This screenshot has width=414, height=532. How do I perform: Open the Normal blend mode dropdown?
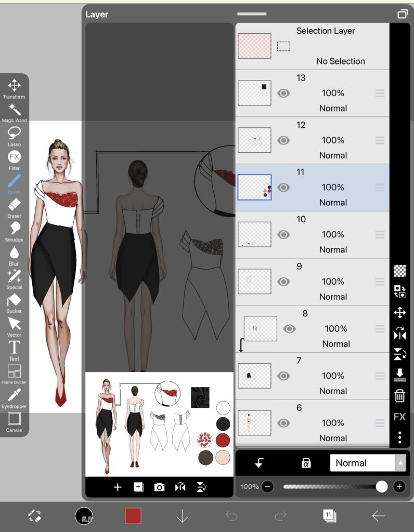(x=368, y=463)
